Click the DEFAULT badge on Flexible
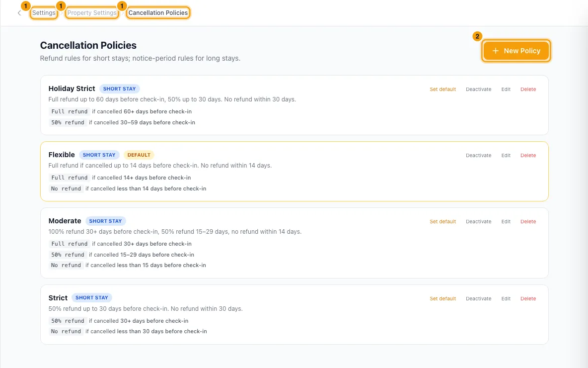This screenshot has height=368, width=588. (139, 155)
